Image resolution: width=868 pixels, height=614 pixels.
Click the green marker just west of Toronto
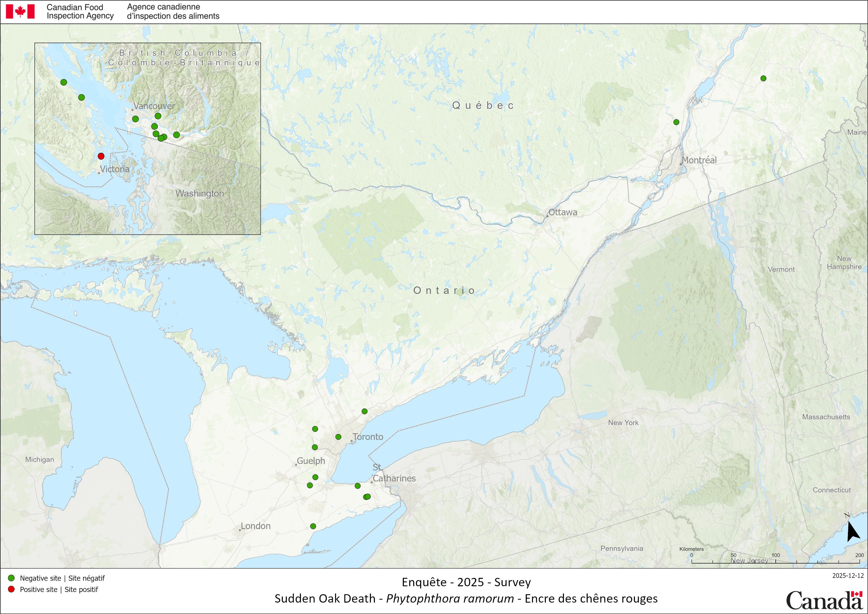(338, 437)
